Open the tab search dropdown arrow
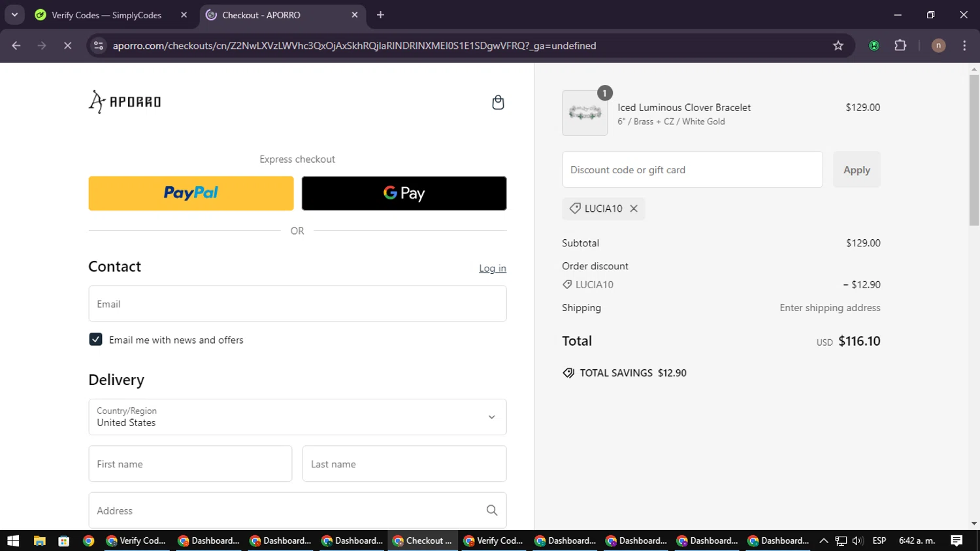 [x=14, y=14]
